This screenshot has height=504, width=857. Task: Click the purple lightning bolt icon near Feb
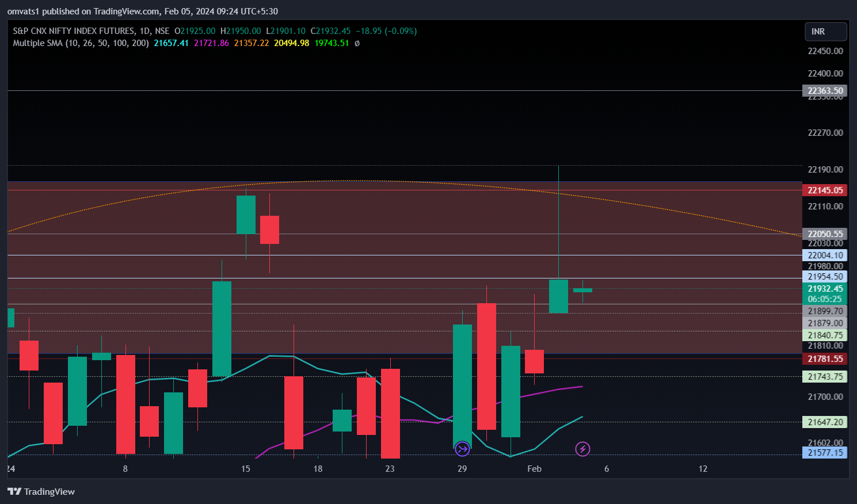tap(582, 449)
